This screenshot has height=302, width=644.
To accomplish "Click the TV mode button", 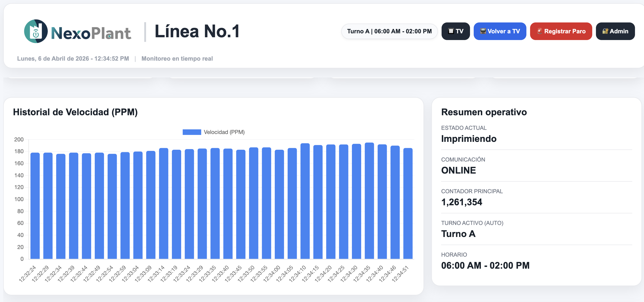I will pos(455,31).
